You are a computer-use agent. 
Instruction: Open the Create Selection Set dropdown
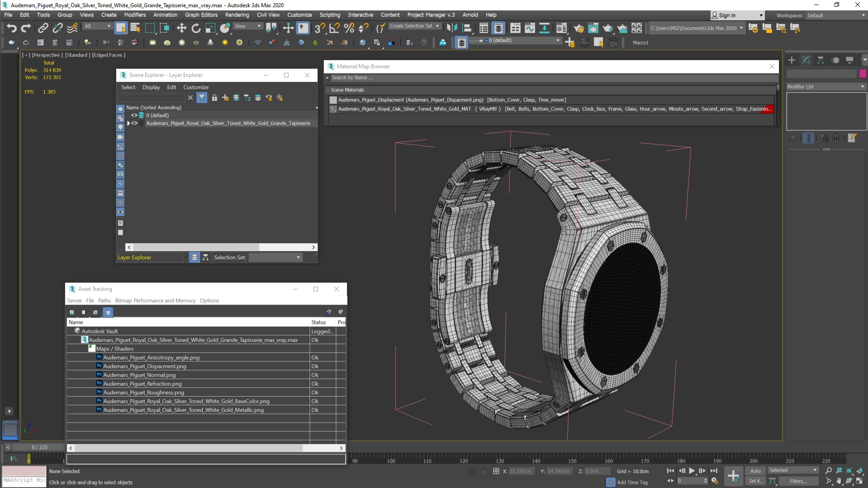coord(415,26)
